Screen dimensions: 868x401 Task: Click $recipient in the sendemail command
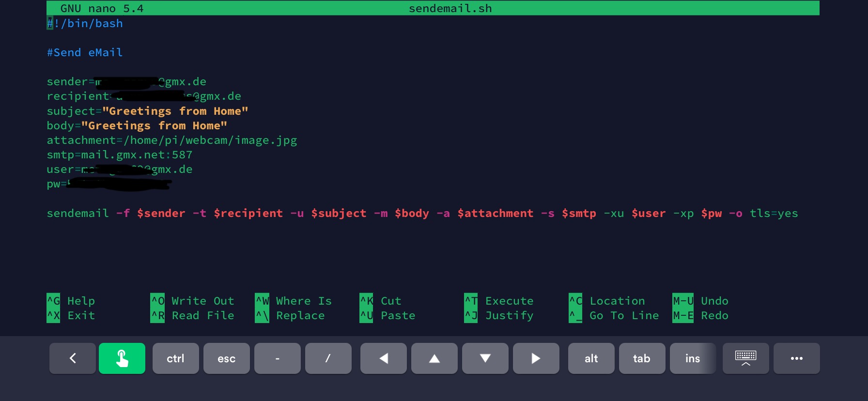pyautogui.click(x=248, y=213)
